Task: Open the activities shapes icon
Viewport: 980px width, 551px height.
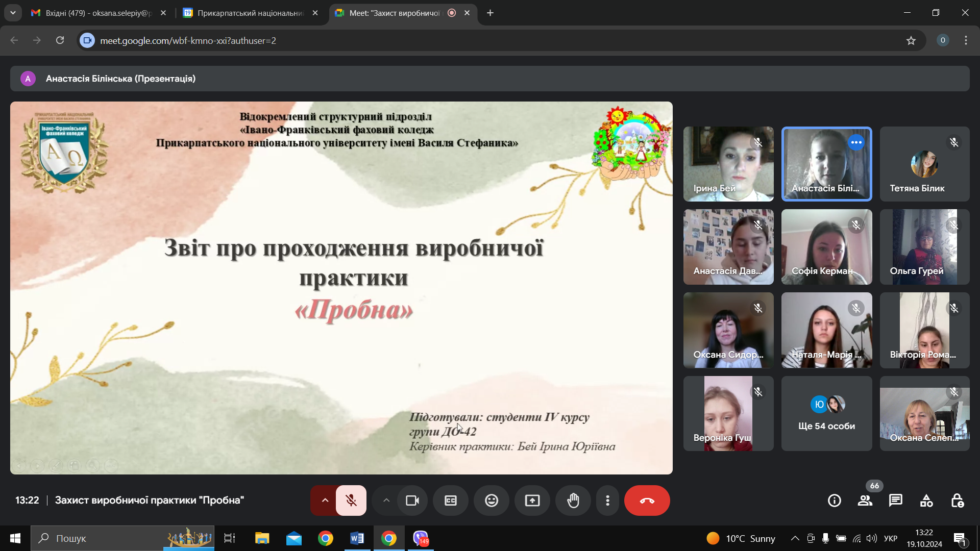Action: tap(926, 500)
